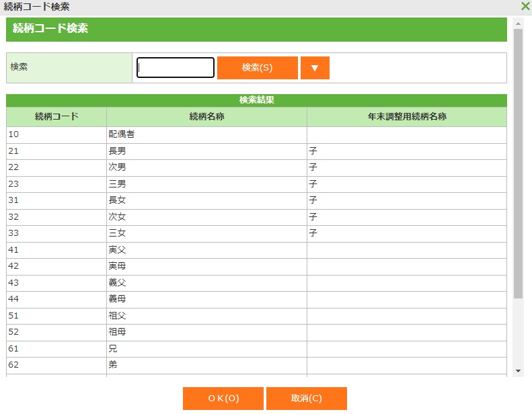
Task: Click 子 in the 三男 row
Action: [407, 184]
